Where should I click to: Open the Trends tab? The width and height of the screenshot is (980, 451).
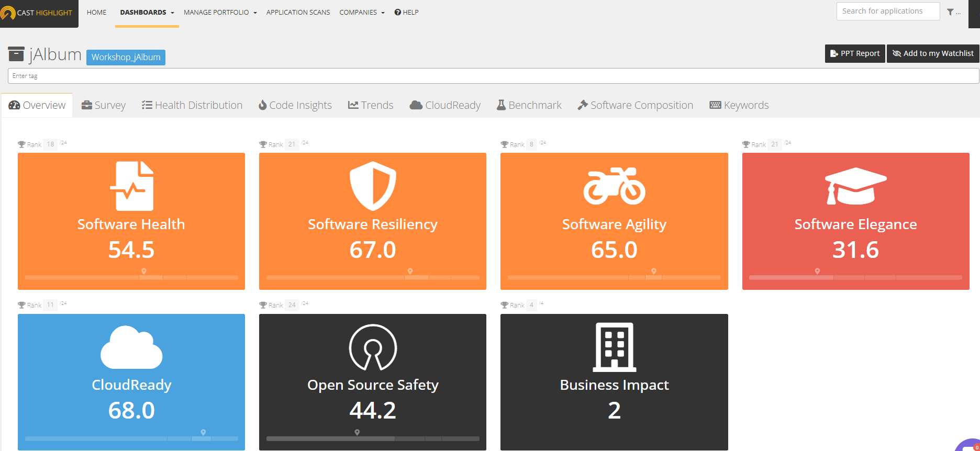(x=371, y=105)
